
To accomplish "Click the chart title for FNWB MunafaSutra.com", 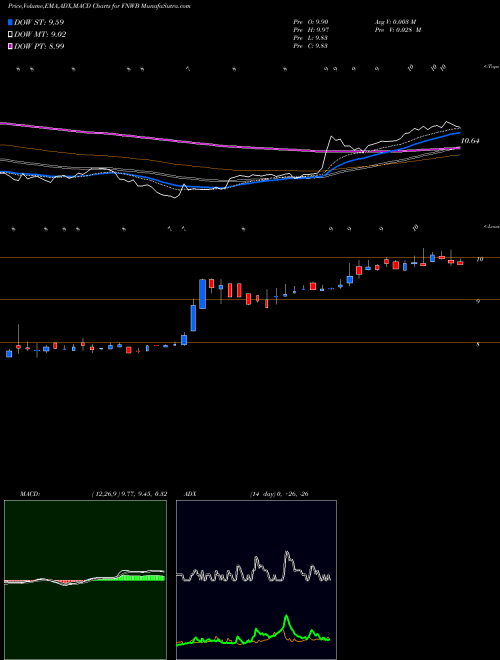I will coord(99,7).
